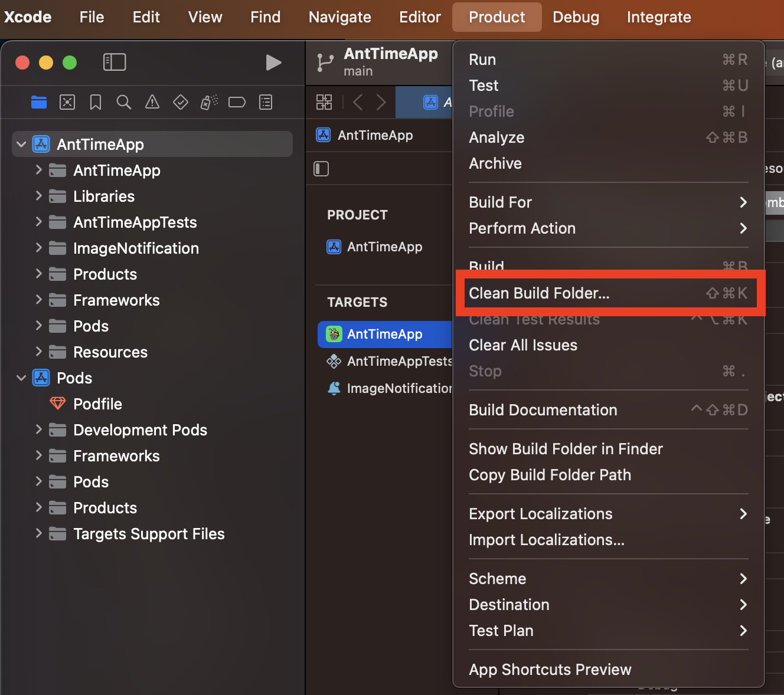
Task: Collapse the AntTimeApp root project
Action: (x=21, y=144)
